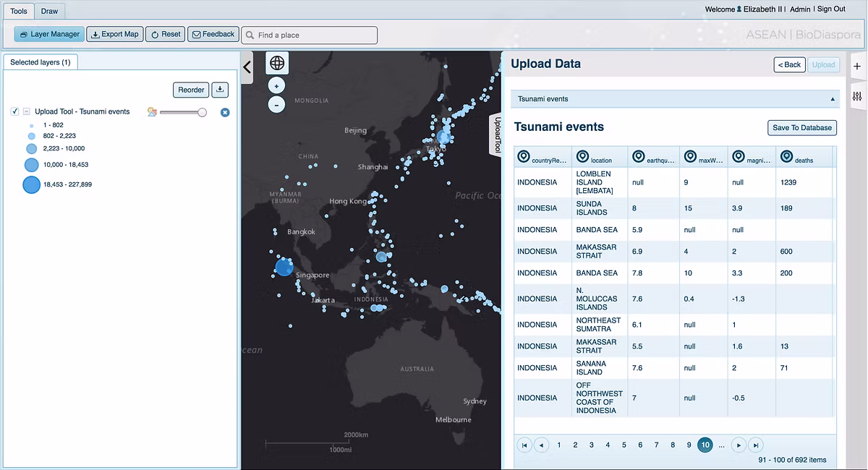Click the globe full-extent map icon
868x470 pixels.
(x=276, y=64)
